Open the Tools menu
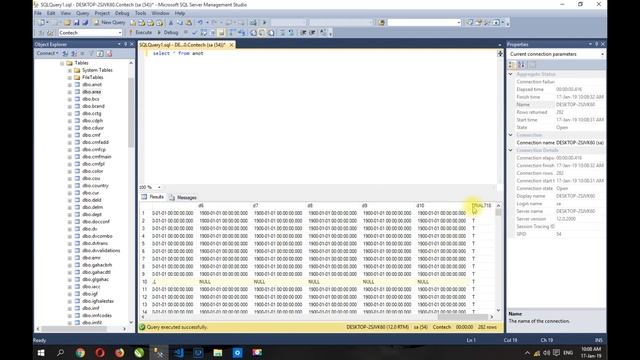640x360 pixels. (140, 13)
